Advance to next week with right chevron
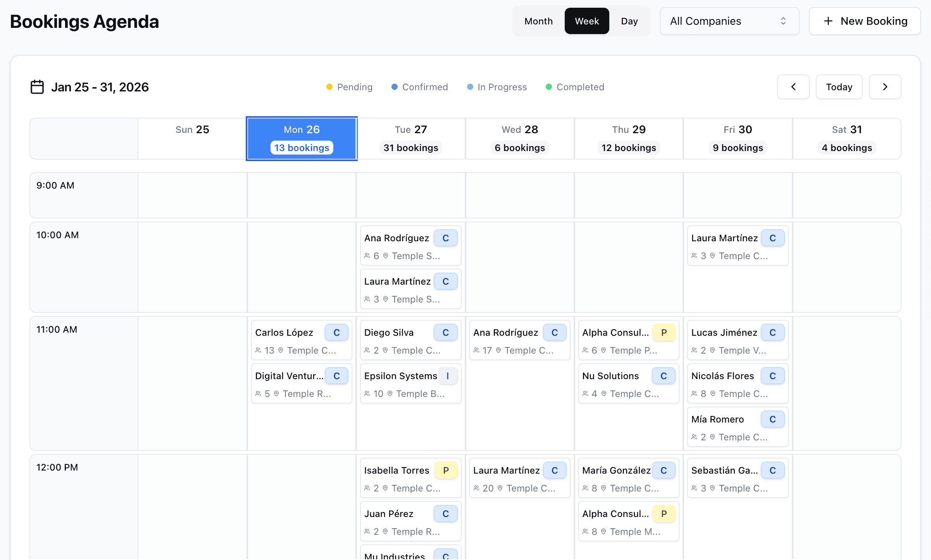Image resolution: width=931 pixels, height=560 pixels. coord(885,87)
